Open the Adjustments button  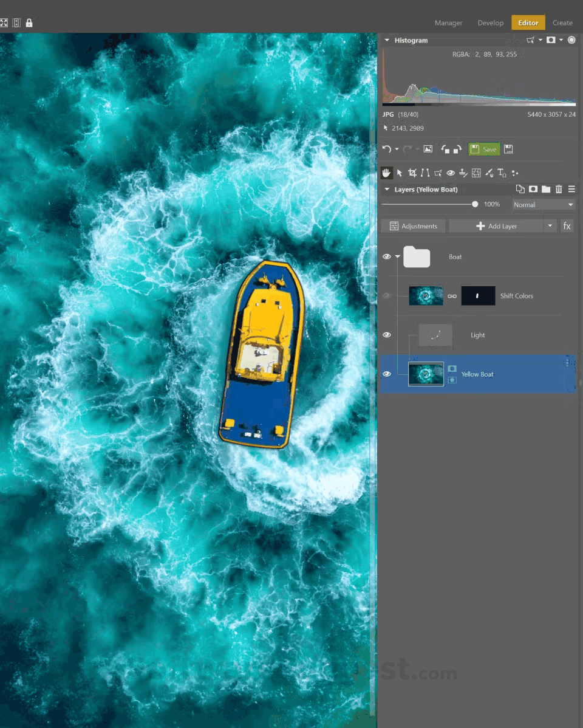(414, 225)
